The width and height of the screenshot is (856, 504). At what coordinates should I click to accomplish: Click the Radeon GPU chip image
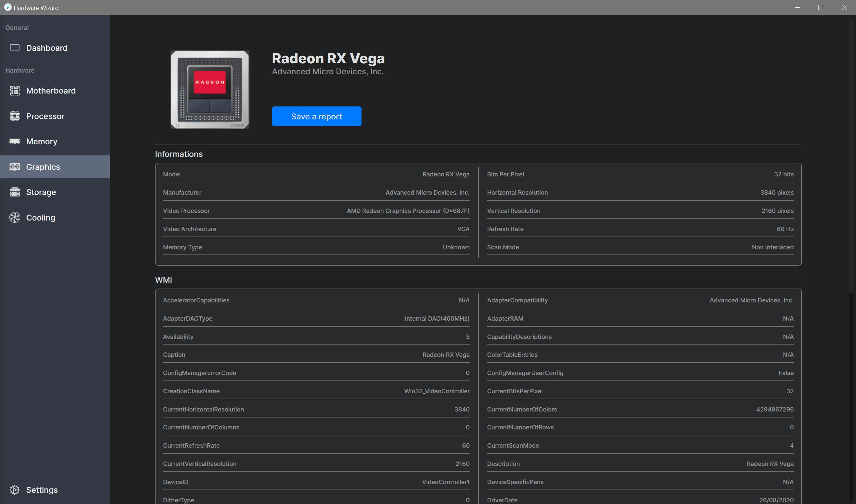click(x=210, y=90)
